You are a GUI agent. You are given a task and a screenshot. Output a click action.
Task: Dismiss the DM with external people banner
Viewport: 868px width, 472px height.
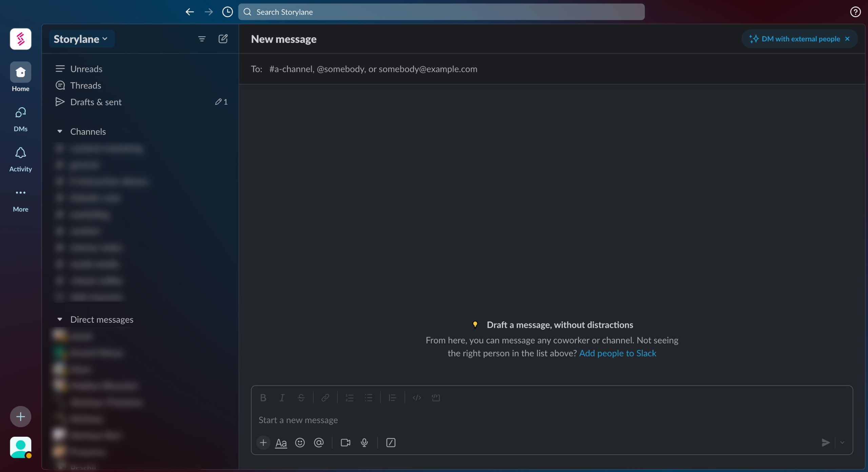pyautogui.click(x=847, y=39)
